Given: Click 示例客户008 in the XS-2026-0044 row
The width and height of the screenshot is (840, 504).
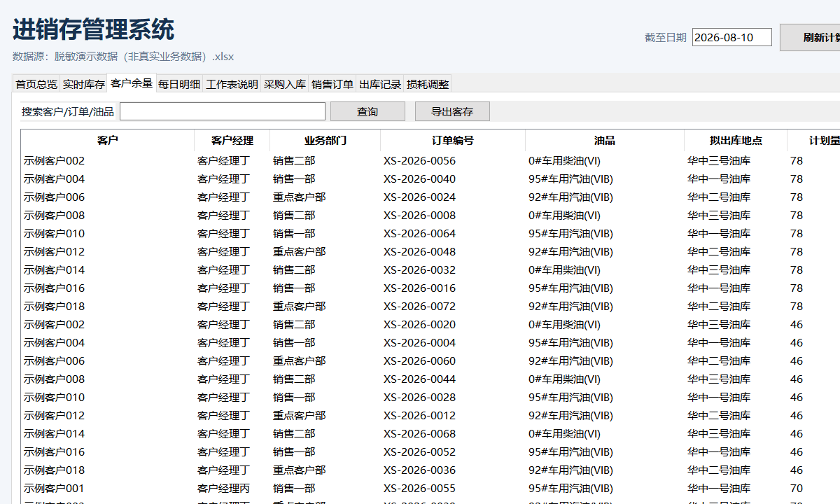Looking at the screenshot, I should click(x=54, y=379).
